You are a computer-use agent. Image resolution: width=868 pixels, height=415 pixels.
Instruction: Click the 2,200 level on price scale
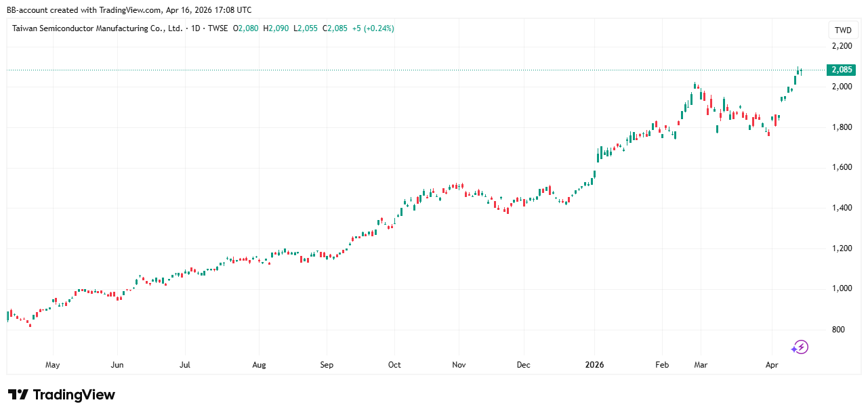(842, 46)
